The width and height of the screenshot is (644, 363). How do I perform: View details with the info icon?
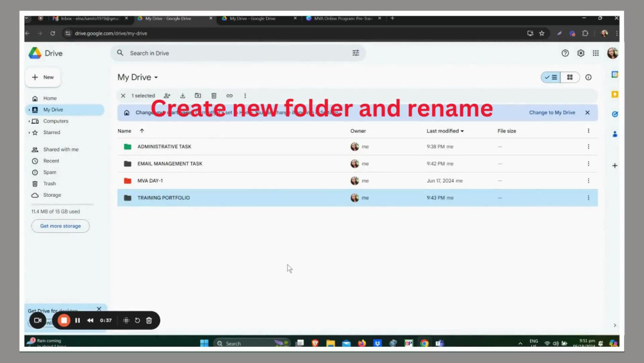[589, 77]
